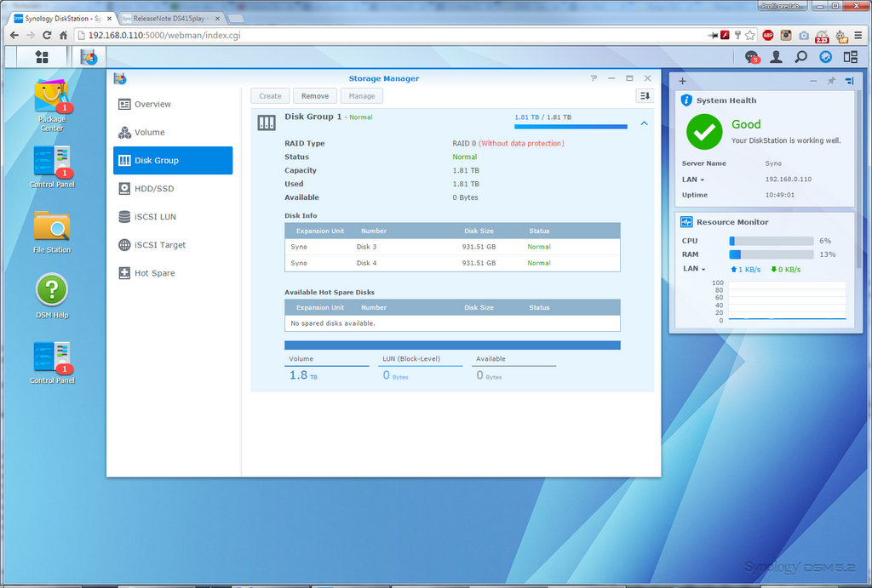This screenshot has width=872, height=588.
Task: Click the System Health info icon
Action: (x=686, y=100)
